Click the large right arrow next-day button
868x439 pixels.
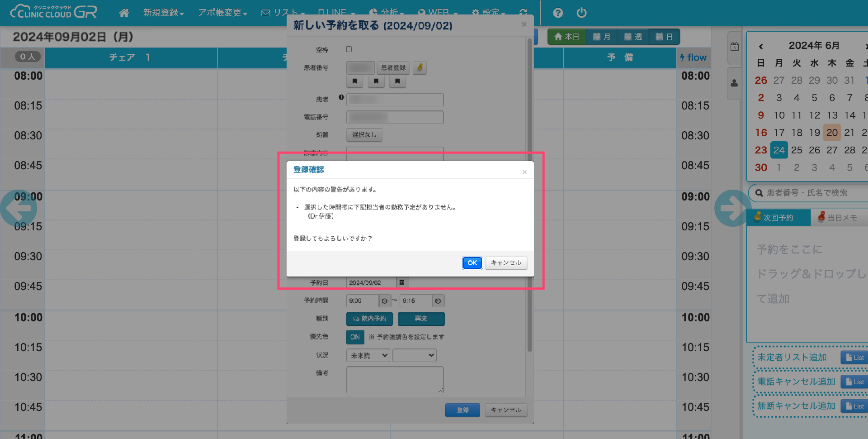pyautogui.click(x=730, y=208)
